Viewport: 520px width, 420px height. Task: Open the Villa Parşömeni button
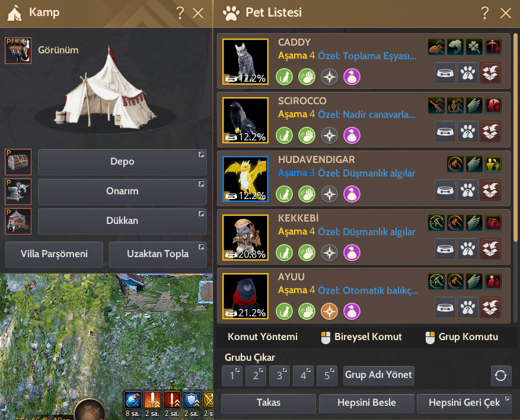[x=54, y=254]
